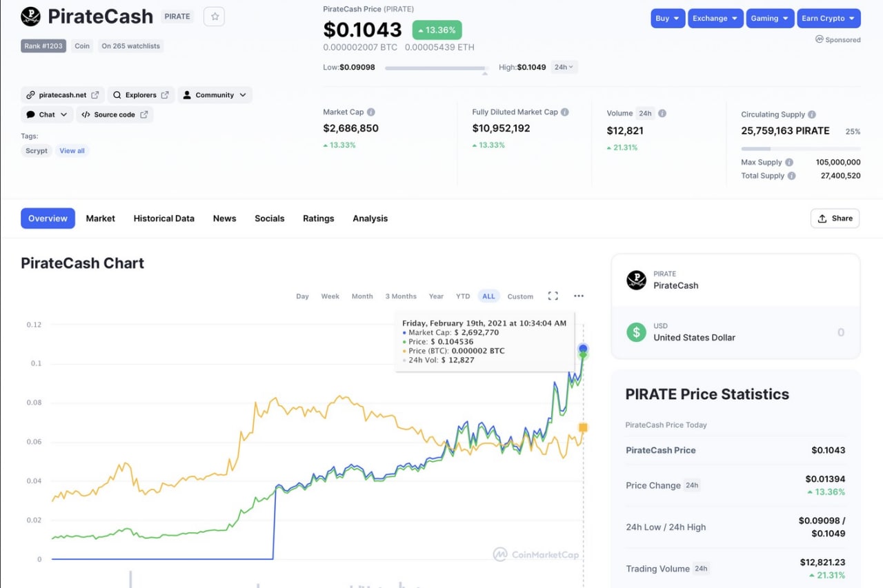Click the $2,686,850 market cap value
The height and width of the screenshot is (588, 883).
point(350,128)
